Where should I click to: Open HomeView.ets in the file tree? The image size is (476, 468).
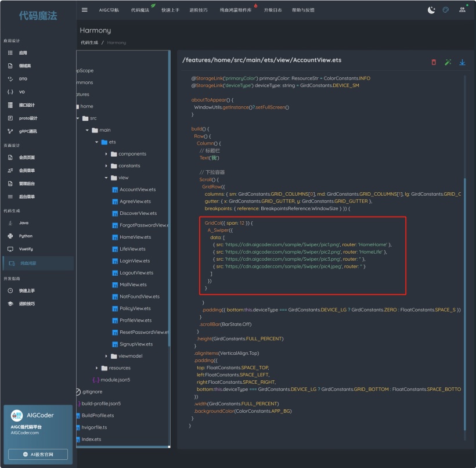(x=135, y=237)
